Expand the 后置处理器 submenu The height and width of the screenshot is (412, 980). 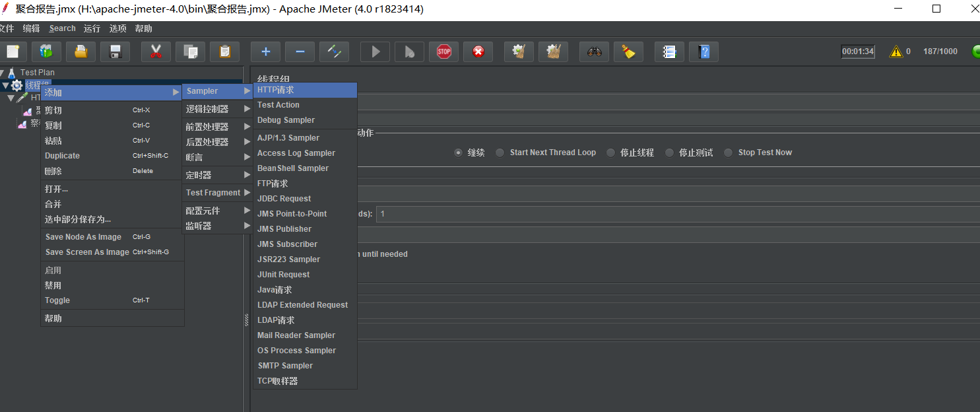[217, 142]
